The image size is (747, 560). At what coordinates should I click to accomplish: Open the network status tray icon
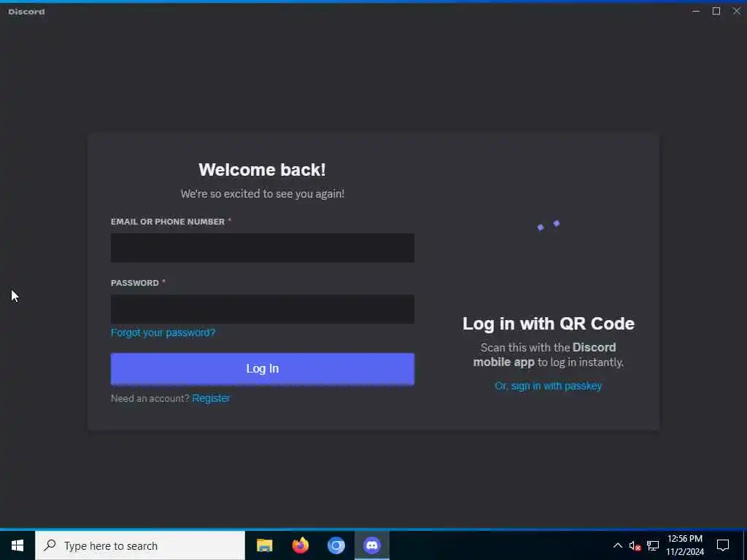(x=653, y=545)
